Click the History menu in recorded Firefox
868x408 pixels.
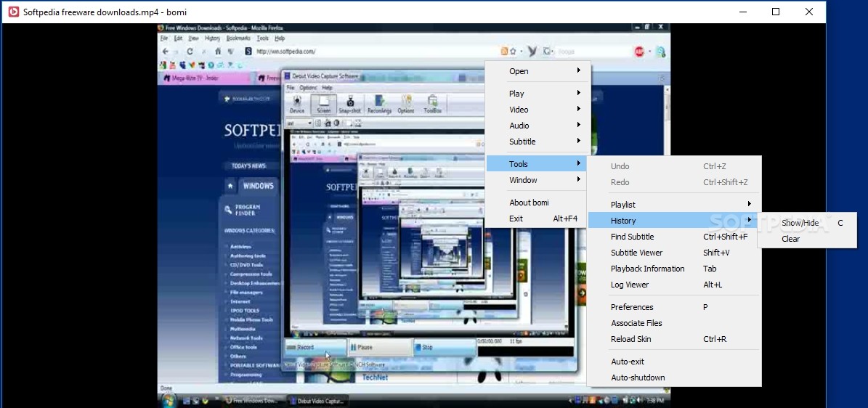coord(212,38)
